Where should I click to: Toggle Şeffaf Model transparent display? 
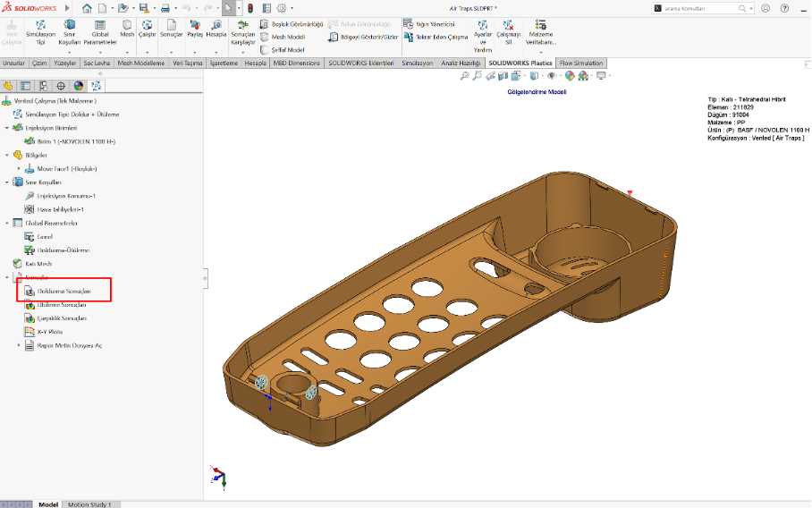click(x=283, y=50)
